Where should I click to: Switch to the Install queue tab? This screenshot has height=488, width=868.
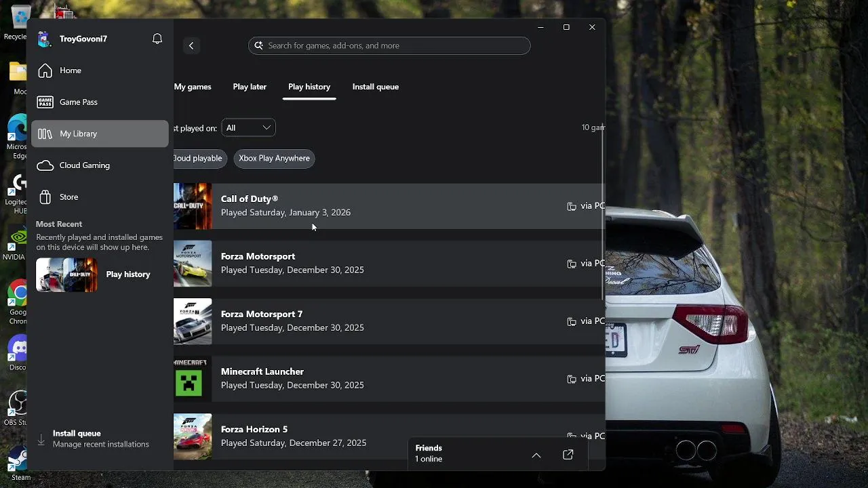[376, 87]
